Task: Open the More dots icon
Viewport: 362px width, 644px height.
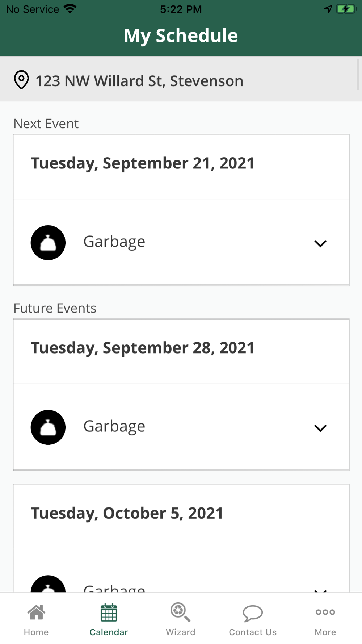Action: [325, 612]
